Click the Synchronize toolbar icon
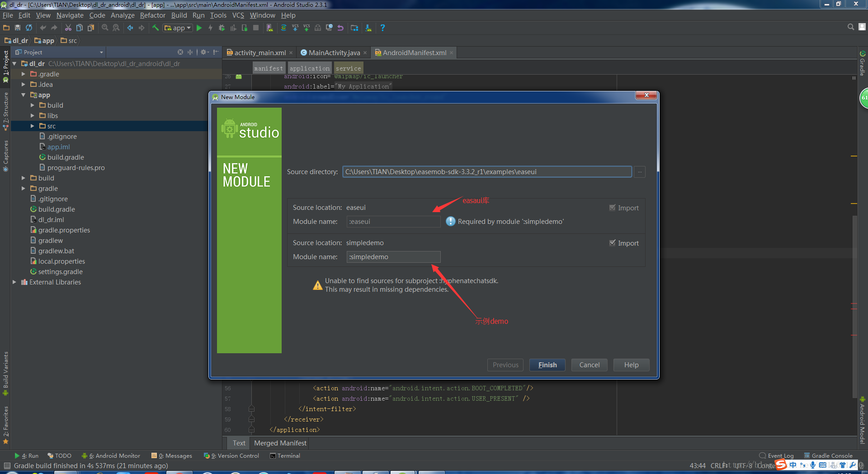This screenshot has width=868, height=474. 29,28
